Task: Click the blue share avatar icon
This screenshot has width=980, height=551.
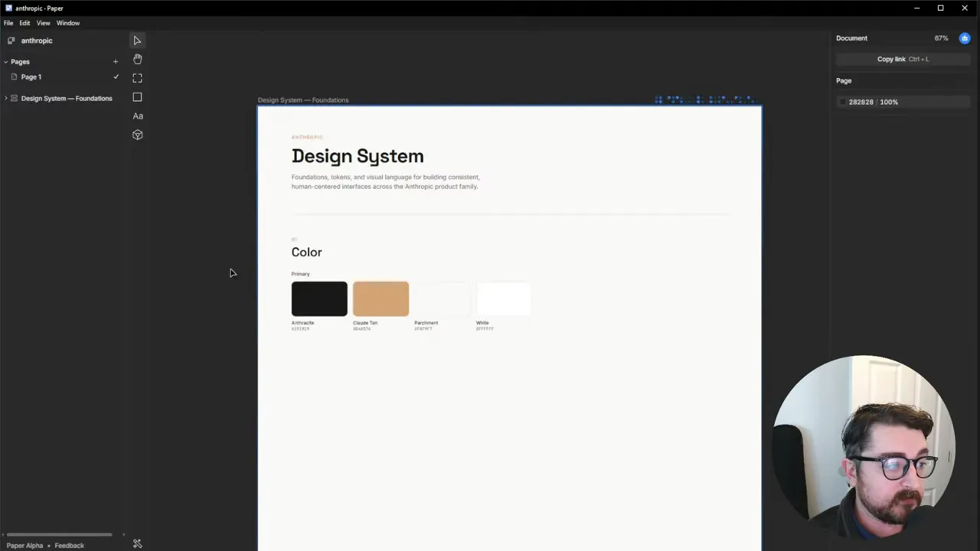Action: pyautogui.click(x=965, y=37)
